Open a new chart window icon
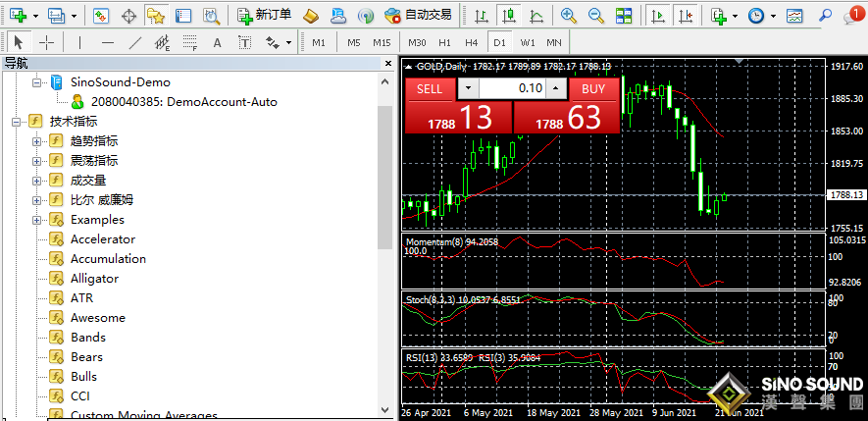Image resolution: width=868 pixels, height=421 pixels. (x=18, y=16)
